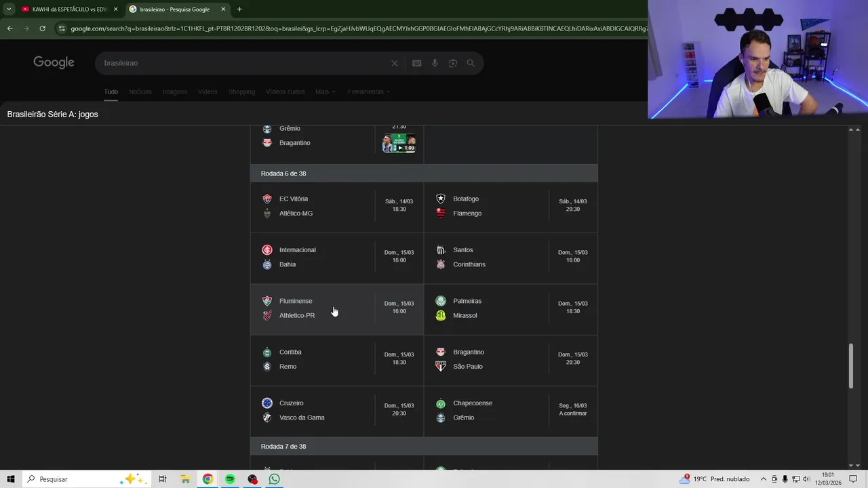This screenshot has height=488, width=868.
Task: Open the on-screen keyboard input tool
Action: tap(416, 63)
